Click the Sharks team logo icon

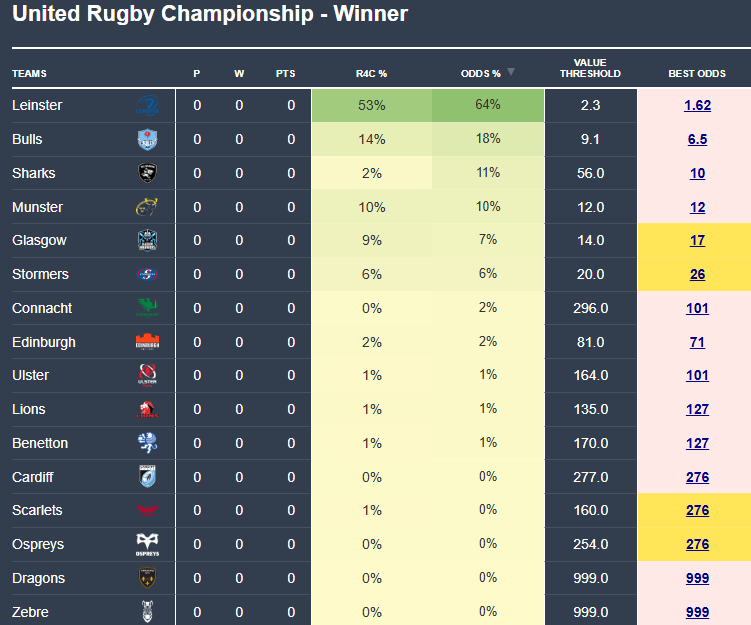coord(148,173)
